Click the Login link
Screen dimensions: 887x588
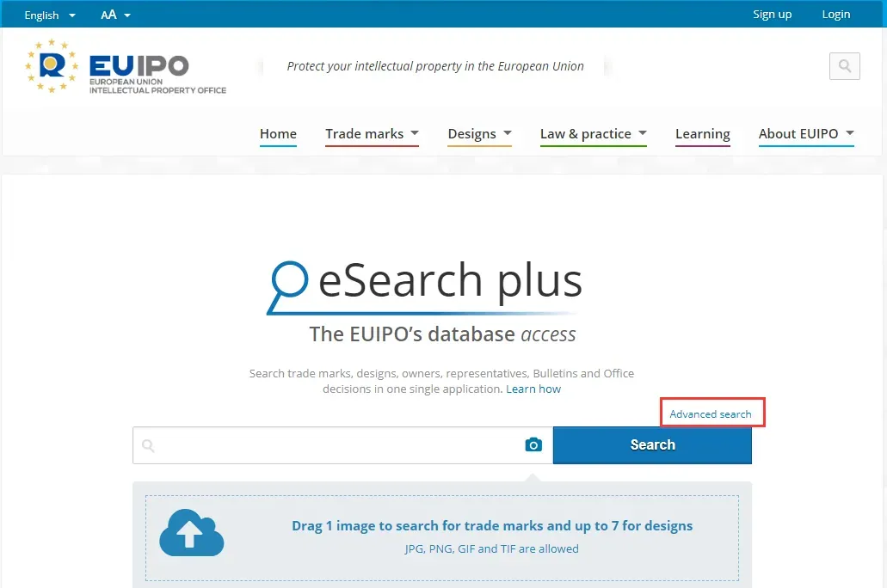click(x=836, y=14)
